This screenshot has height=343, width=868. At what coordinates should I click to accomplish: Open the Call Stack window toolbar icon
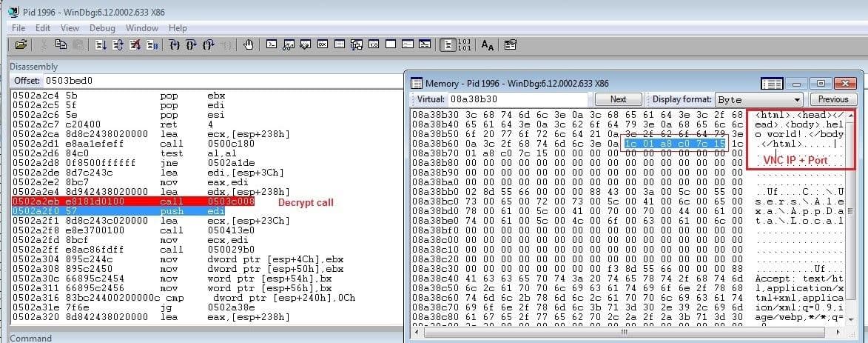356,44
